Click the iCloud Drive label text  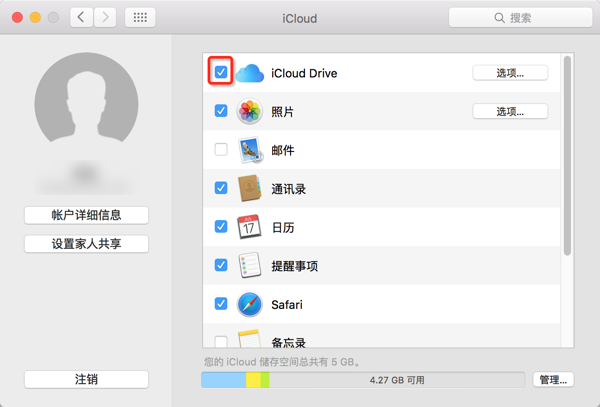click(304, 73)
